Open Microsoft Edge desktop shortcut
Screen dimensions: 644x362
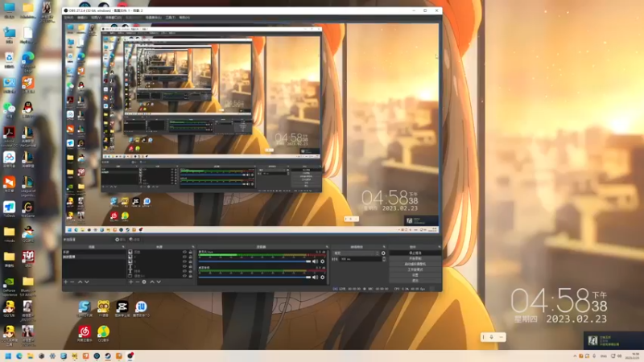[28, 61]
